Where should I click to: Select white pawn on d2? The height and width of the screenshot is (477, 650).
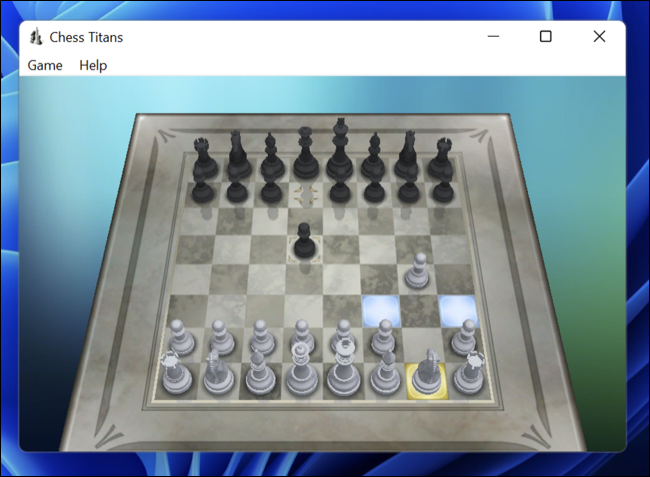click(x=303, y=336)
